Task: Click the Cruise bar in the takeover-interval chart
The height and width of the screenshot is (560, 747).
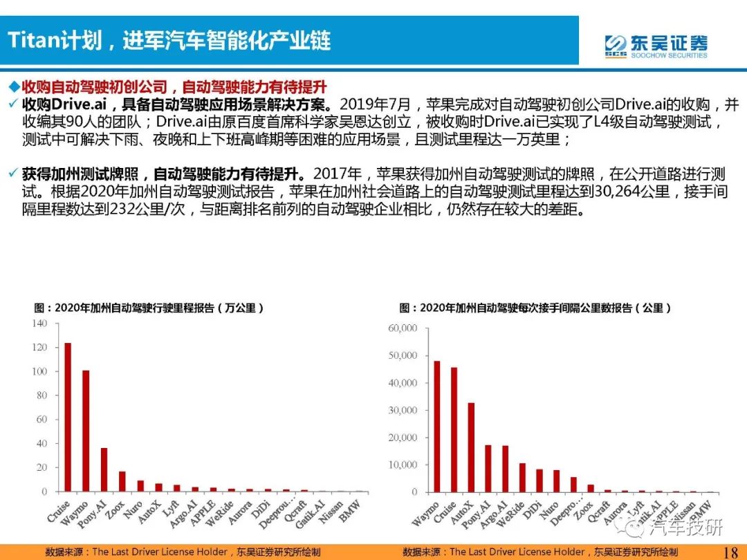Action: [454, 430]
